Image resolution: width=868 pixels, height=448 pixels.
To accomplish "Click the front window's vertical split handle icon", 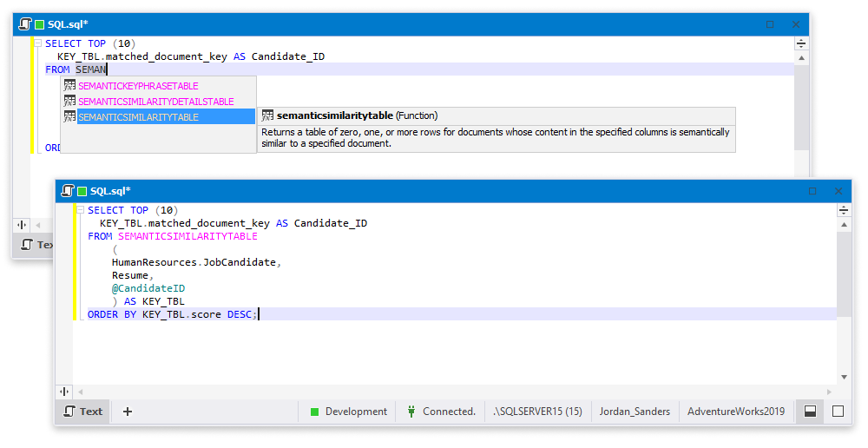I will click(x=64, y=392).
